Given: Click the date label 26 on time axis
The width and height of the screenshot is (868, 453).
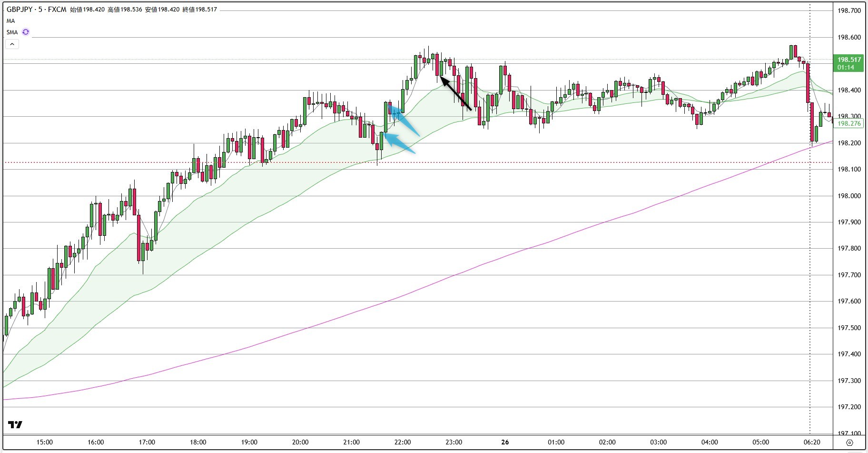Looking at the screenshot, I should [x=505, y=442].
